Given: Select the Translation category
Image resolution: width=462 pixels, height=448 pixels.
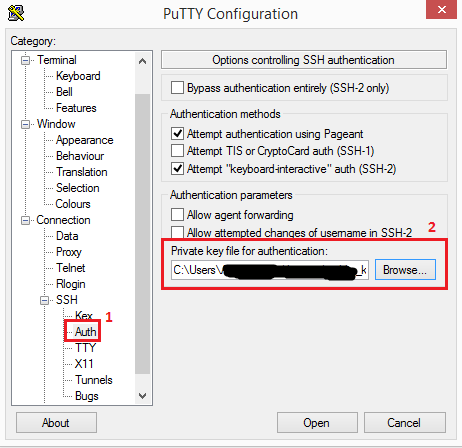Looking at the screenshot, I should click(82, 172).
